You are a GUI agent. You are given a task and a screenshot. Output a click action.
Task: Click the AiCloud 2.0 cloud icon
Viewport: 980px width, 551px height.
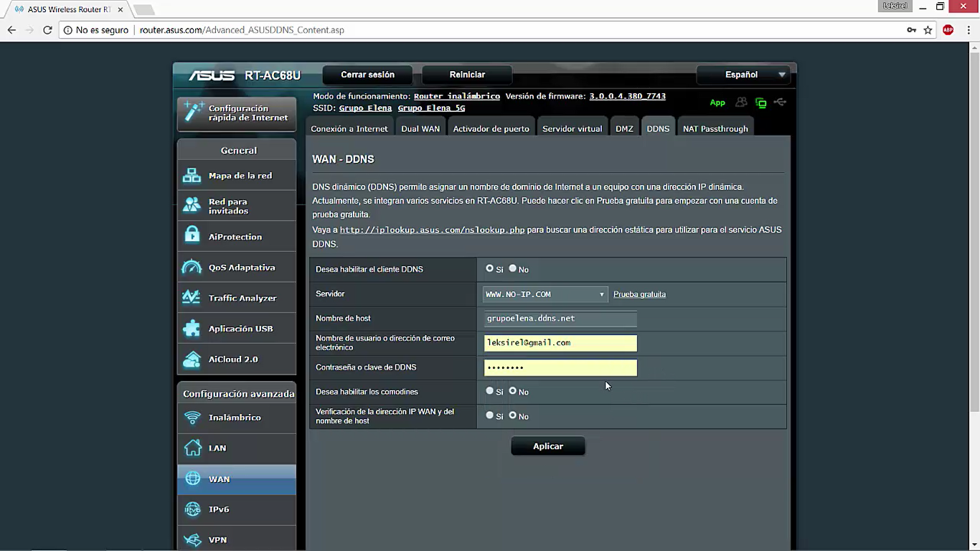coord(192,359)
